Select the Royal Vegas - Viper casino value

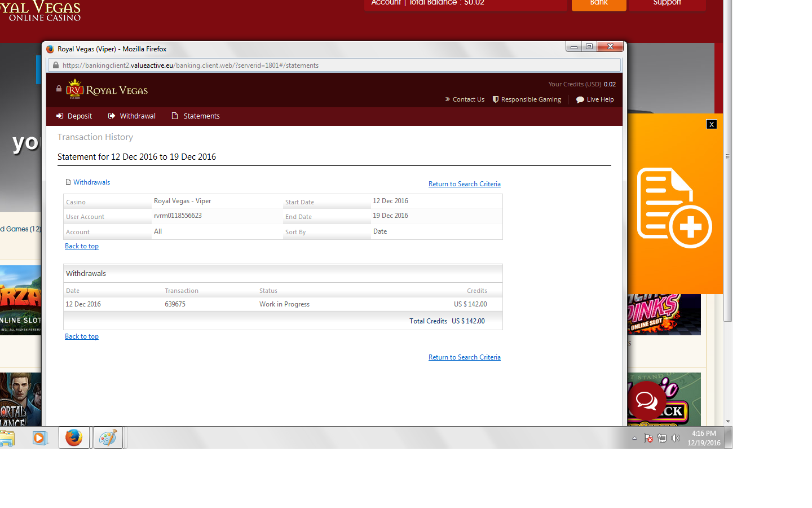point(182,201)
